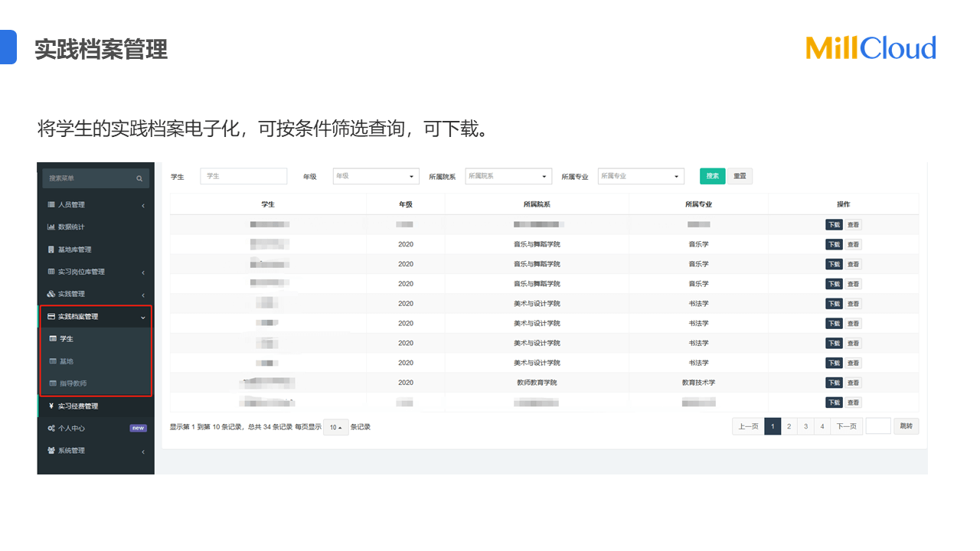Click the 个人中心 gears icon
The width and height of the screenshot is (980, 551).
(x=51, y=429)
